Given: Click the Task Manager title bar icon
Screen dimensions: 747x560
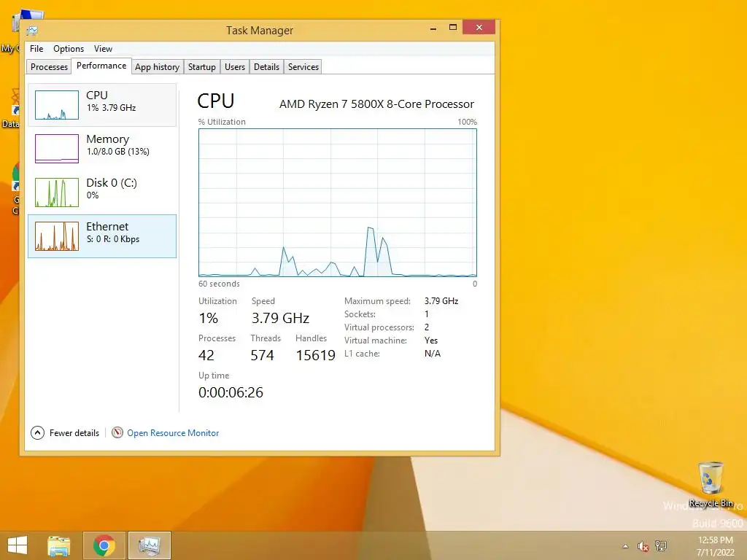Looking at the screenshot, I should coord(32,31).
